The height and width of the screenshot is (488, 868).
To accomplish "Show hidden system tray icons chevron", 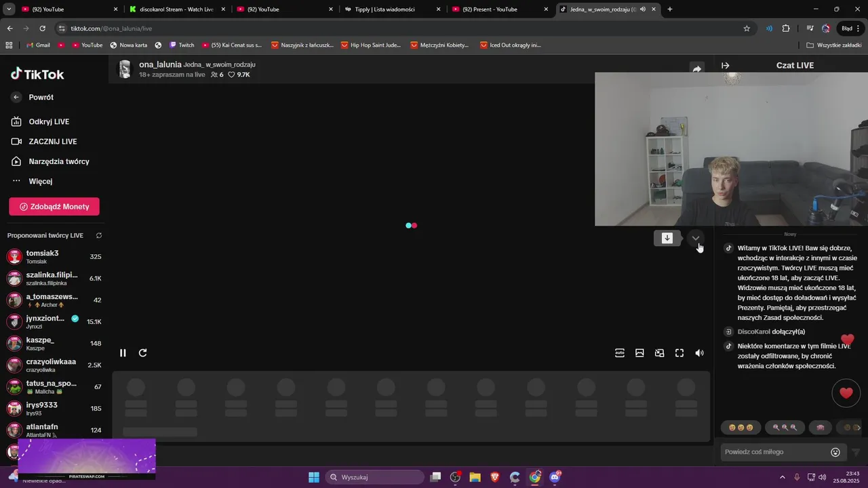I will 783,477.
